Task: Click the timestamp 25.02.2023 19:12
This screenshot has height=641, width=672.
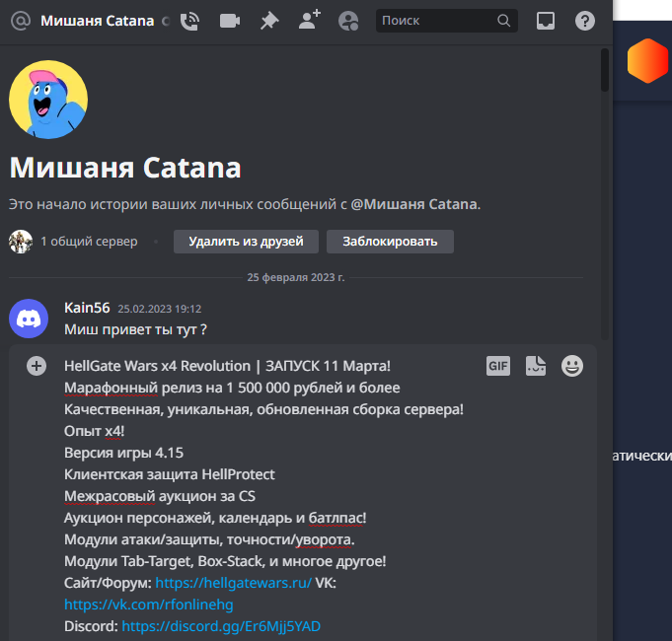Action: click(160, 309)
